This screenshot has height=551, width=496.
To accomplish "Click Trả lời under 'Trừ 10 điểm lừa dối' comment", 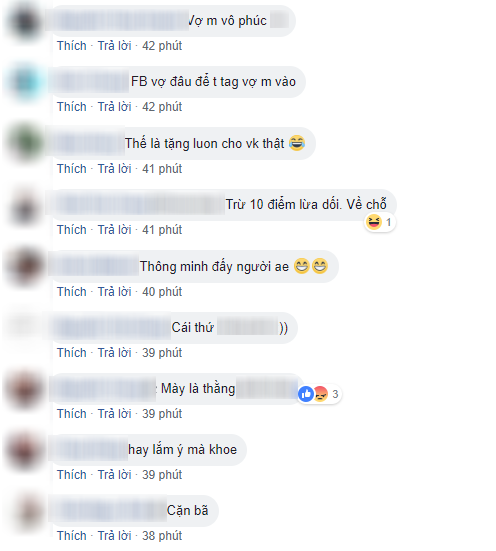I will coord(114,230).
